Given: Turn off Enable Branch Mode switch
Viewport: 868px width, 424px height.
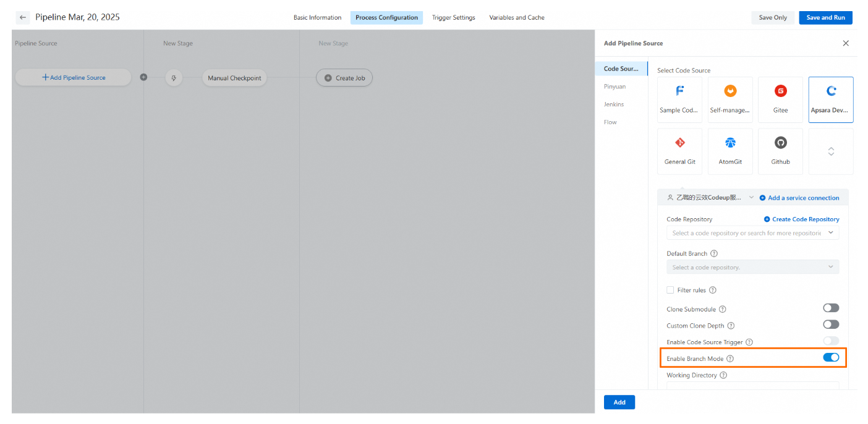Looking at the screenshot, I should click(831, 357).
